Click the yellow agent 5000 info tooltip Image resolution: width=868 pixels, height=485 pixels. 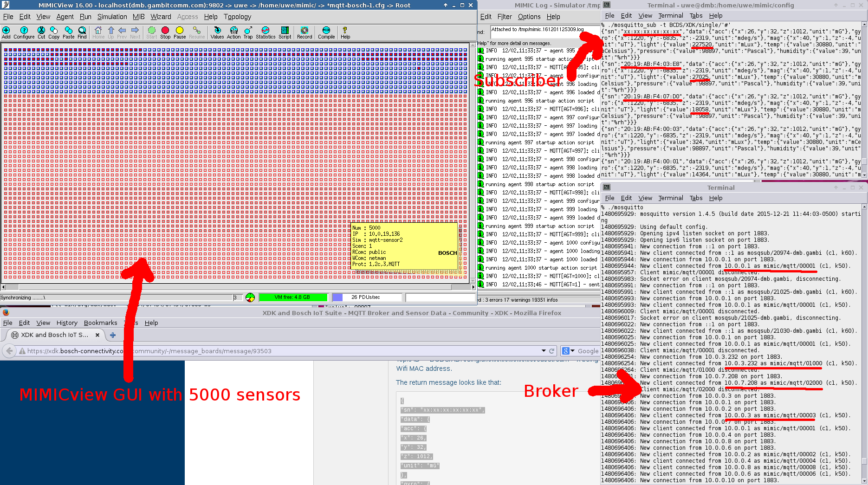pyautogui.click(x=404, y=246)
